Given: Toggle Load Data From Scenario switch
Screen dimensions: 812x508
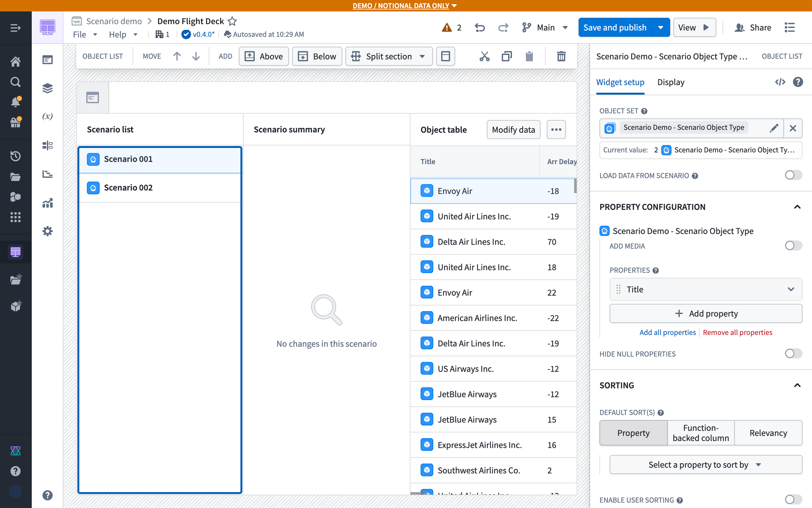Looking at the screenshot, I should (x=793, y=175).
